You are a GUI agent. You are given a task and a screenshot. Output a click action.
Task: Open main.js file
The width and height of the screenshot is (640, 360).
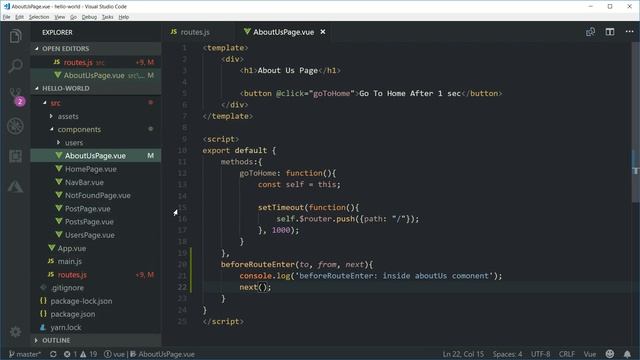pyautogui.click(x=97, y=261)
